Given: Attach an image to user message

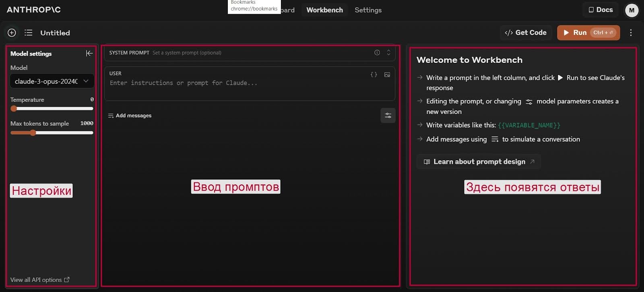Looking at the screenshot, I should (387, 75).
